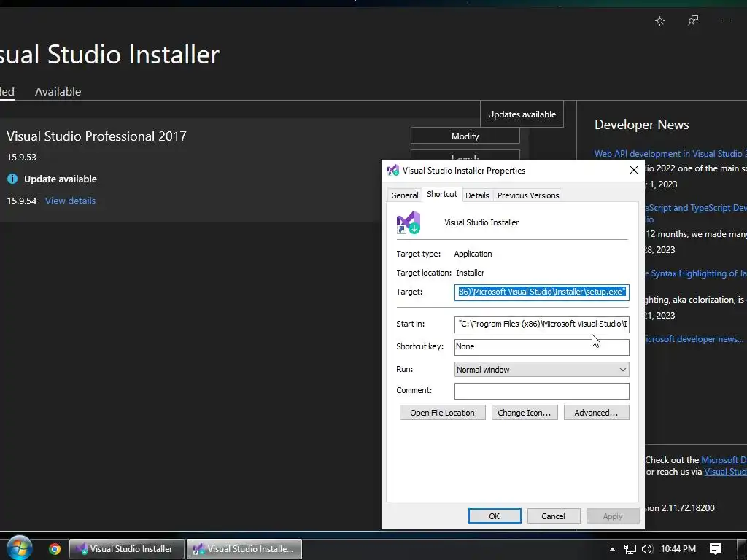The image size is (747, 560).
Task: Toggle the theme sun icon in installer header
Action: [659, 21]
